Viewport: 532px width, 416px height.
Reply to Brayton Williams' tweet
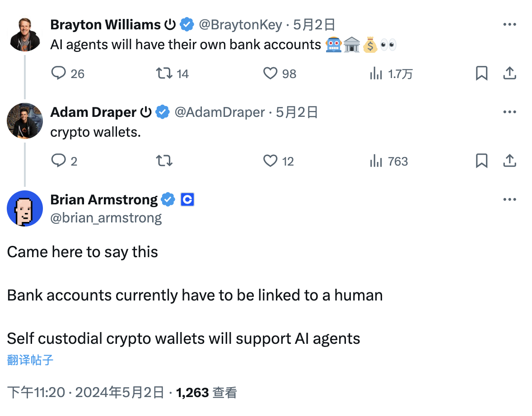pos(59,73)
